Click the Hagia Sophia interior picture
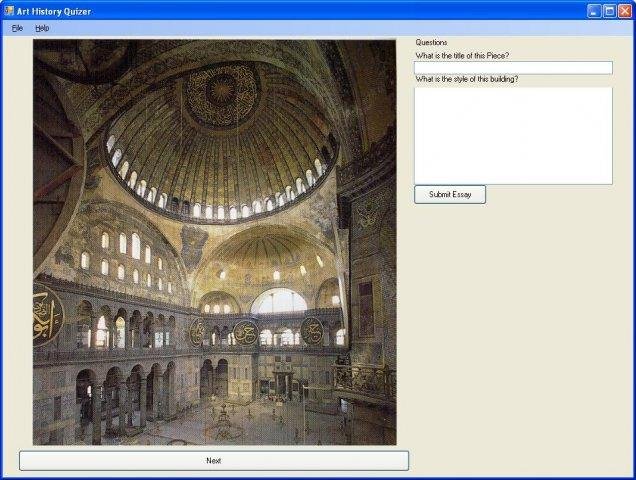The height and width of the screenshot is (480, 636). [215, 242]
